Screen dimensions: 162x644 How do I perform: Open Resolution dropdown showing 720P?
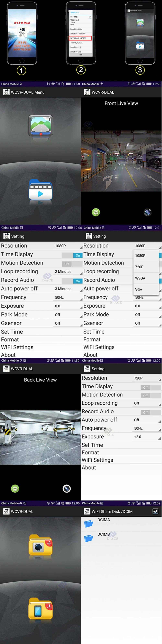(147, 378)
